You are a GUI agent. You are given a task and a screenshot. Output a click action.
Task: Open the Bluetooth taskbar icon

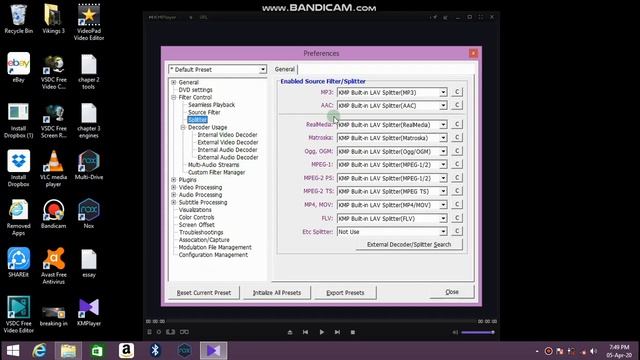coord(155,351)
